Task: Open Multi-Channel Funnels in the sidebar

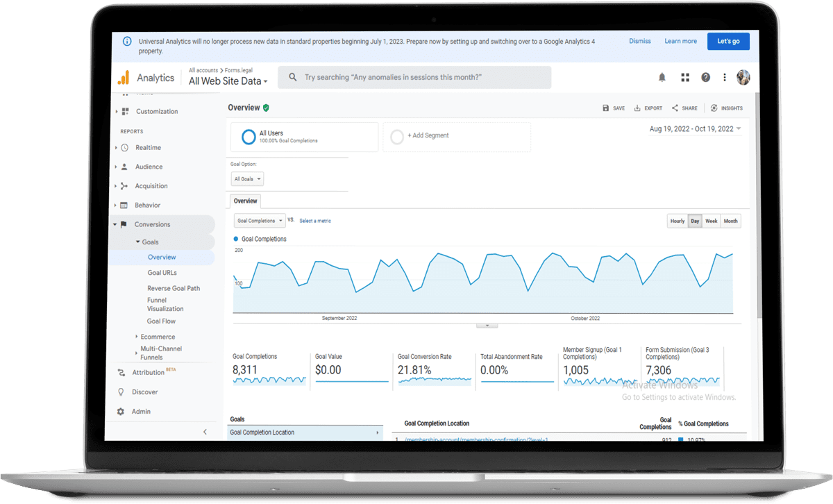Action: (x=161, y=353)
